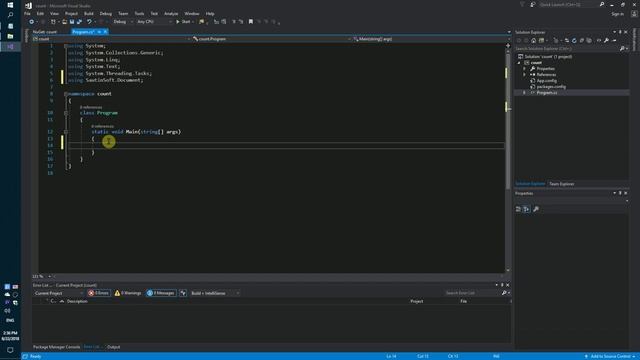Screen dimensions: 640x360
Task: Click the Refresh icon in Solution Explorer
Action: pyautogui.click(x=574, y=40)
